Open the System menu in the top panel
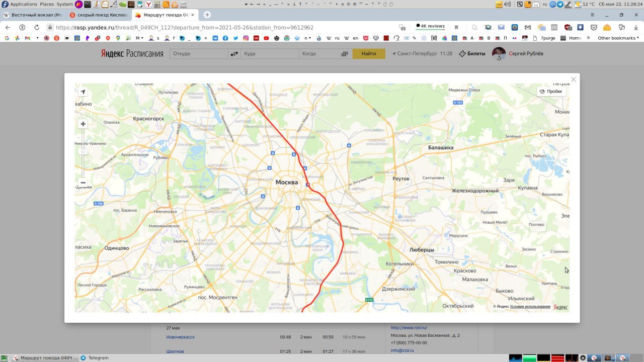The width and height of the screenshot is (644, 362). [x=64, y=4]
